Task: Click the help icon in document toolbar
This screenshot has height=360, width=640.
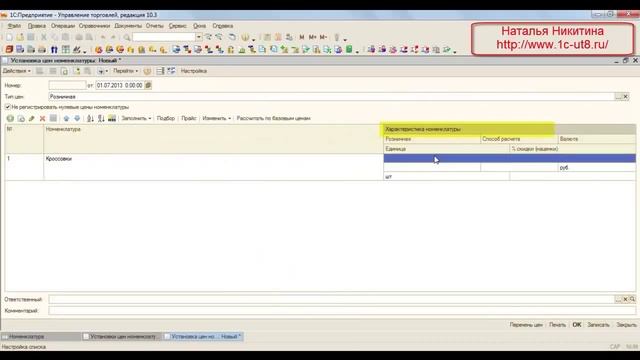Action: (x=147, y=71)
